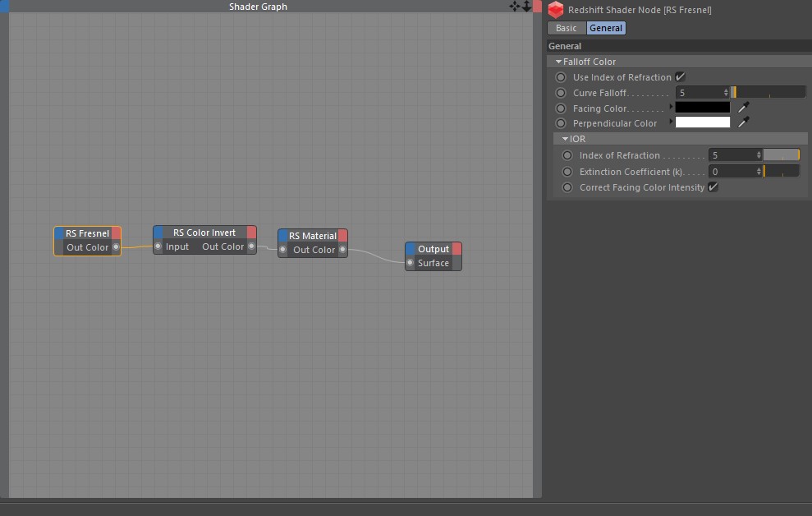The height and width of the screenshot is (516, 812).
Task: Select the Output node title
Action: tap(434, 249)
